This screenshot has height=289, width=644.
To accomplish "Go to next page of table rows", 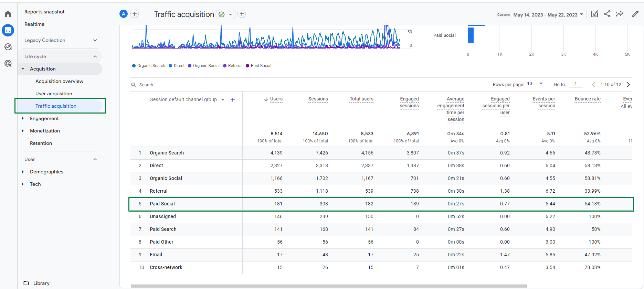I will pyautogui.click(x=628, y=85).
